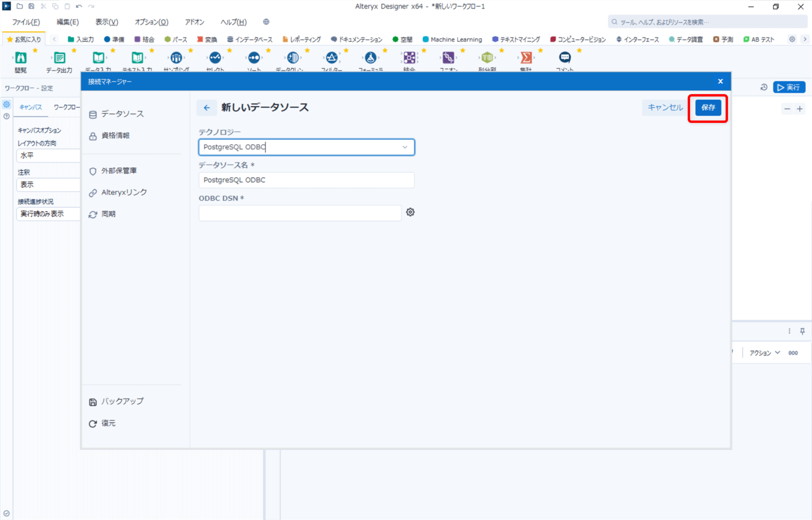Zoom out canvas with minus button
812x520 pixels.
point(787,109)
